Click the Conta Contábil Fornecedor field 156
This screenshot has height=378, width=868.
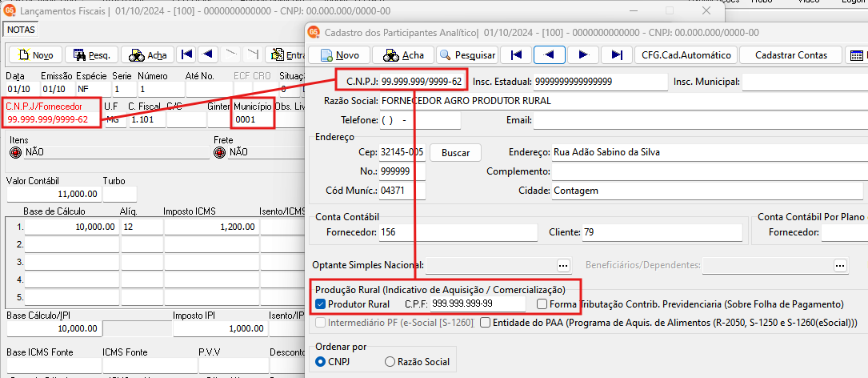(x=458, y=233)
